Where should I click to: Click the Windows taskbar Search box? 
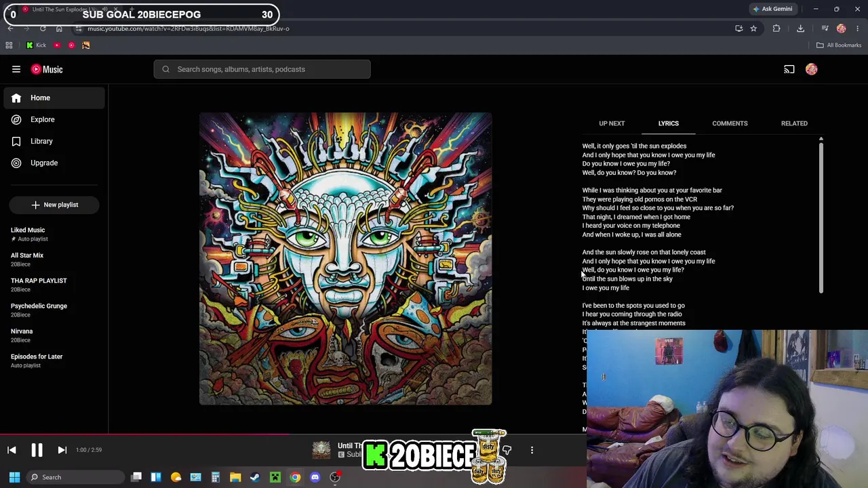point(75,477)
